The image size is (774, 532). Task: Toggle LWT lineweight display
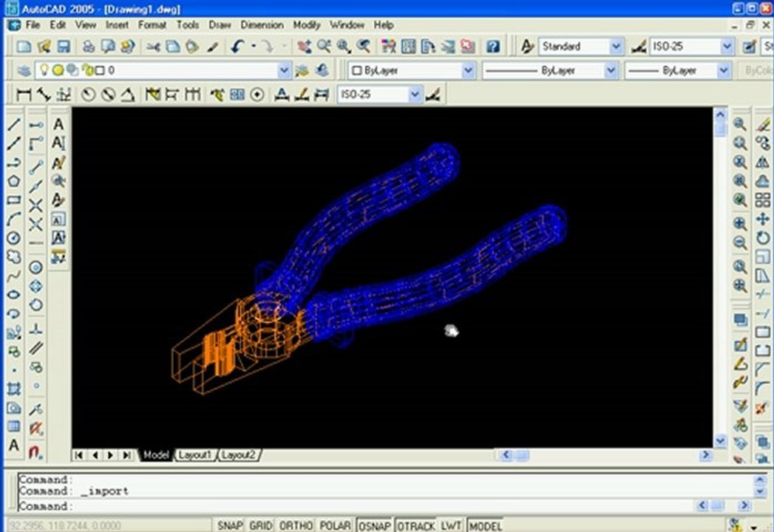tap(451, 525)
